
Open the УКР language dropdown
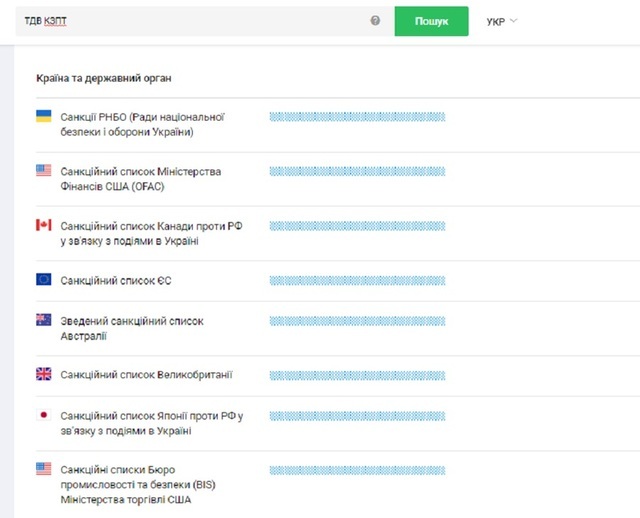502,21
